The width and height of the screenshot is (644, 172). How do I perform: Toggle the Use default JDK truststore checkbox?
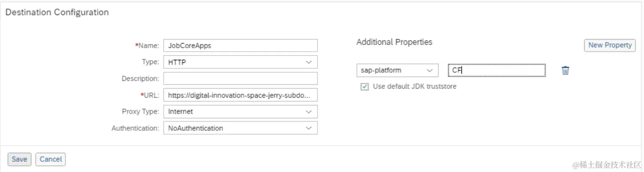(x=365, y=87)
